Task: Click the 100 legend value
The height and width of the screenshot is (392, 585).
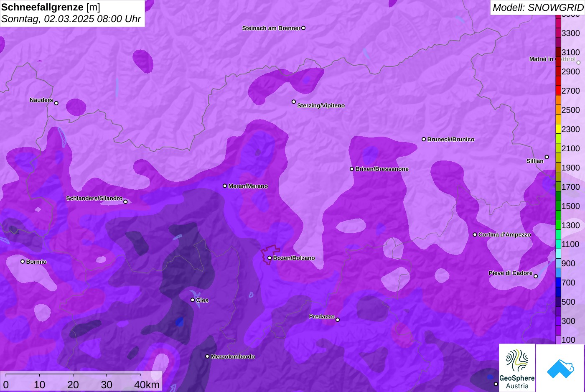Action: click(569, 340)
